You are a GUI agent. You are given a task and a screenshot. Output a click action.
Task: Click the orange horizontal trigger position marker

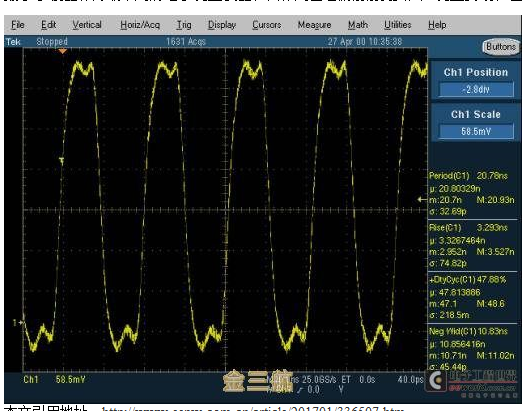point(63,51)
